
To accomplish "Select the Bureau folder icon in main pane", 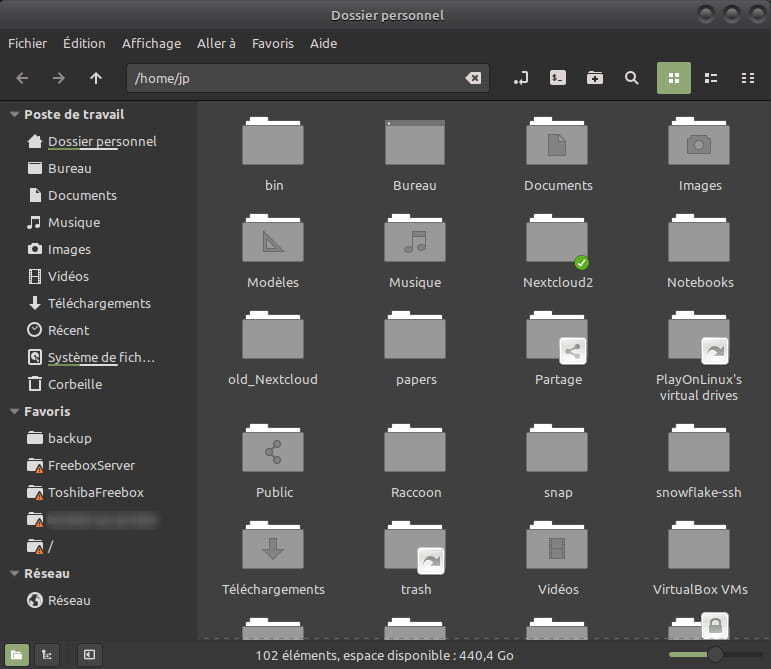I will pyautogui.click(x=415, y=142).
